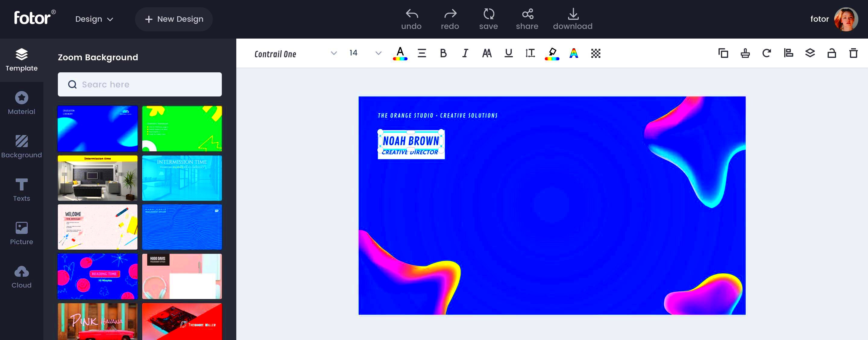Screen dimensions: 868x340
Task: Switch to the Texts tab
Action: [x=22, y=190]
